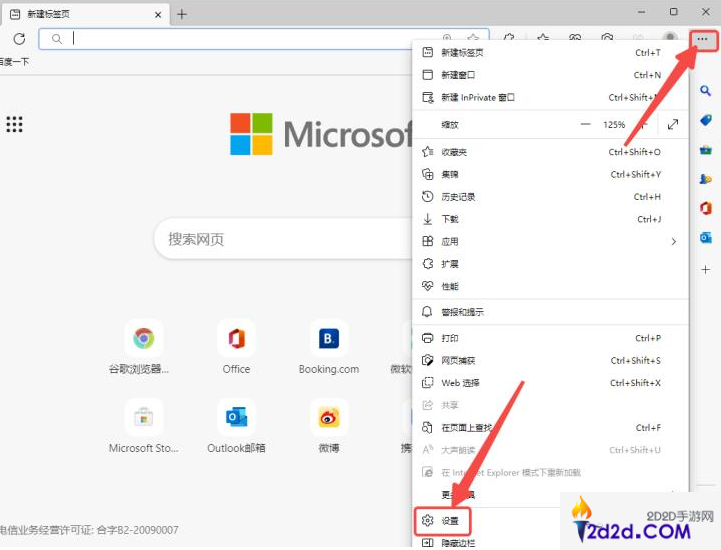Close the 新建标签页 tab
Screen dimensions: 721x550
[x=158, y=15]
